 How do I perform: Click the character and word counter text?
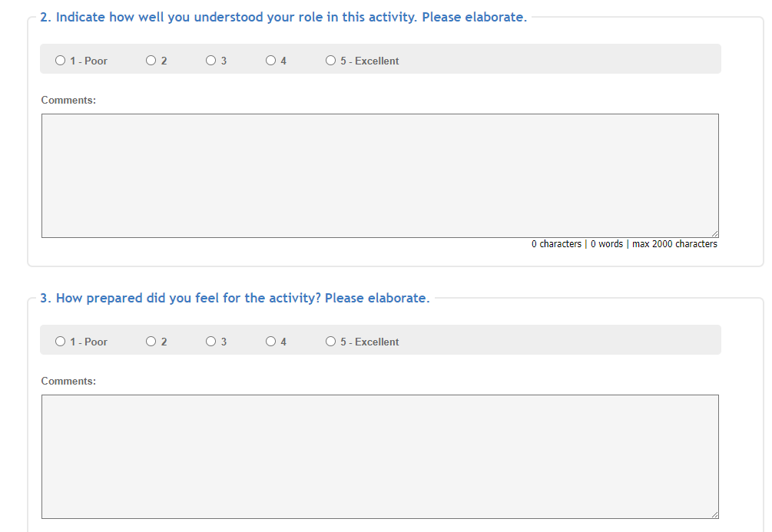(x=624, y=244)
